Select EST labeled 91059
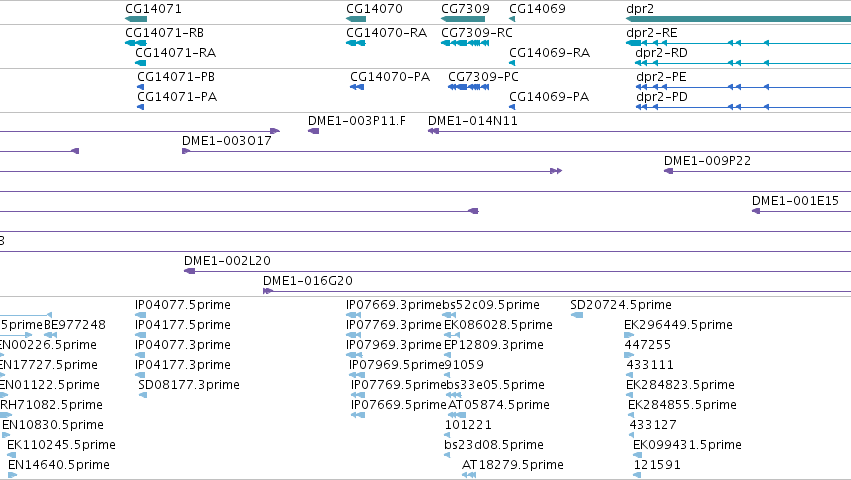Viewport: 851px width, 480px height. pos(464,365)
